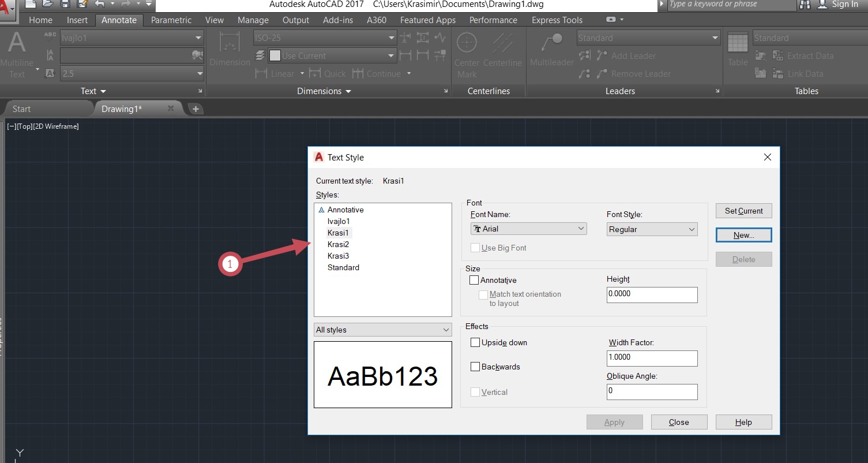Click the keyword search box

tap(731, 5)
